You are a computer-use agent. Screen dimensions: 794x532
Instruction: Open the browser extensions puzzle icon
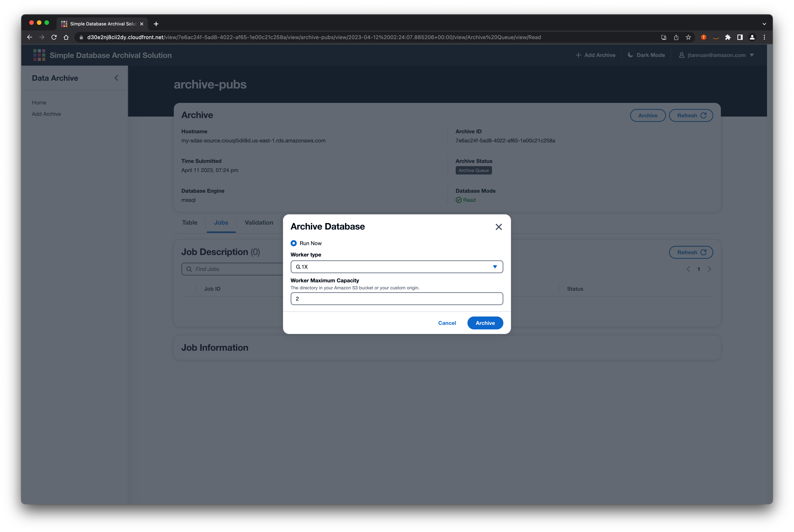click(x=728, y=37)
